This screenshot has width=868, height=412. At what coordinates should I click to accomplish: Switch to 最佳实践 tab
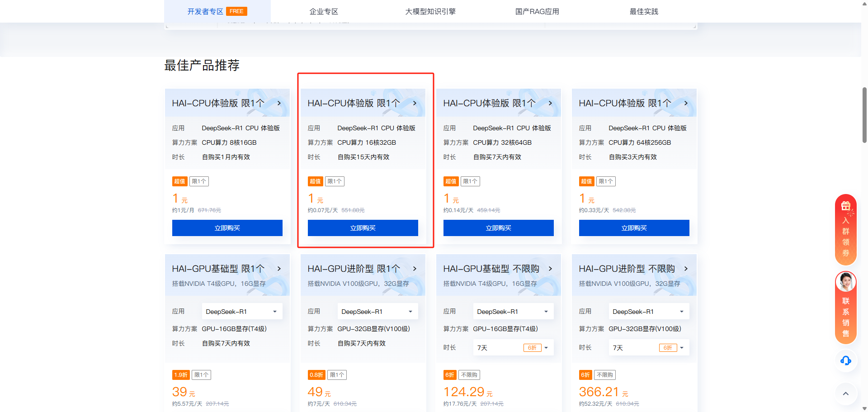644,11
